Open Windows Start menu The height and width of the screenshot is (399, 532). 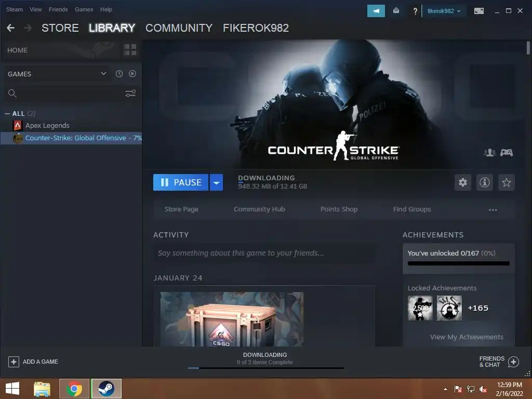click(x=12, y=389)
